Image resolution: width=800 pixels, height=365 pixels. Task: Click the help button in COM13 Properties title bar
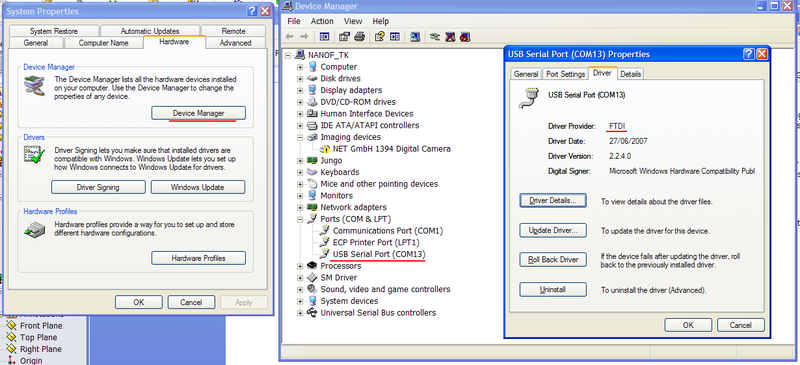tap(749, 54)
